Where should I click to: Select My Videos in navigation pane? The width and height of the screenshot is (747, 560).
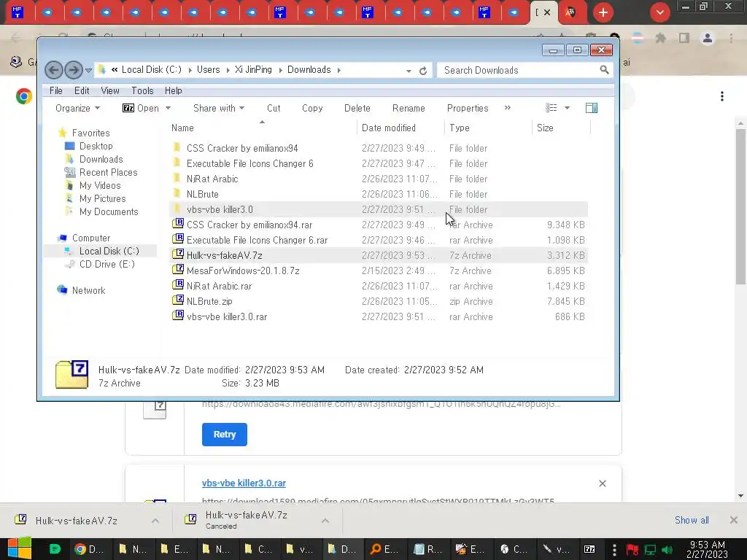coord(99,185)
